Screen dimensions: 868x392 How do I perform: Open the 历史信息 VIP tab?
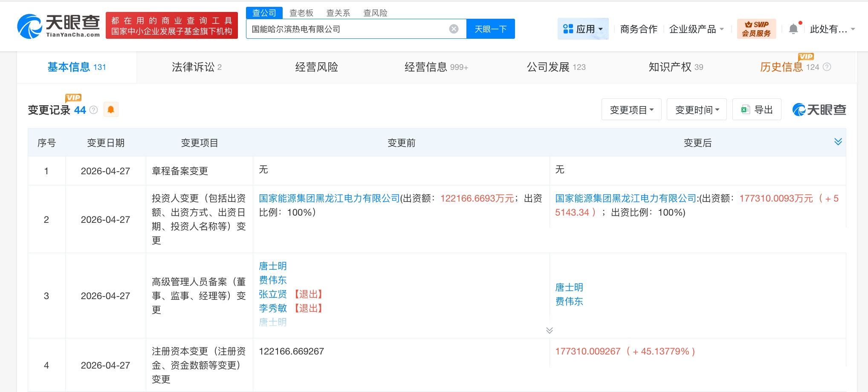(790, 67)
